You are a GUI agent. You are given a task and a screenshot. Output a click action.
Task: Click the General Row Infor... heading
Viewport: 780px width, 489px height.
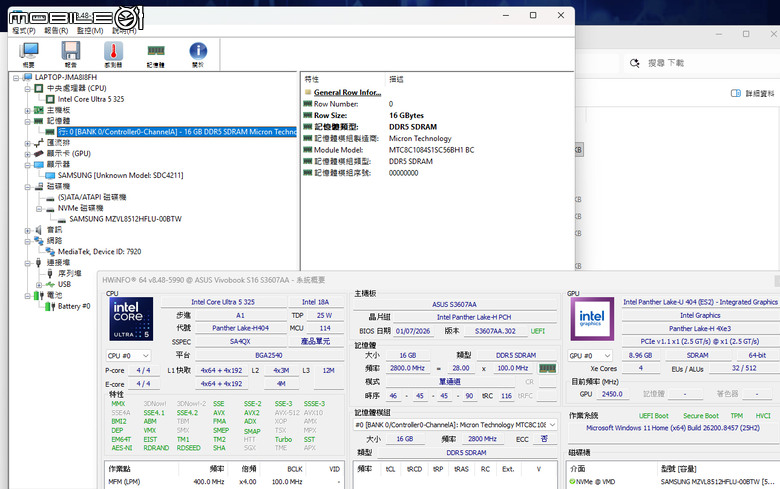pyautogui.click(x=347, y=93)
